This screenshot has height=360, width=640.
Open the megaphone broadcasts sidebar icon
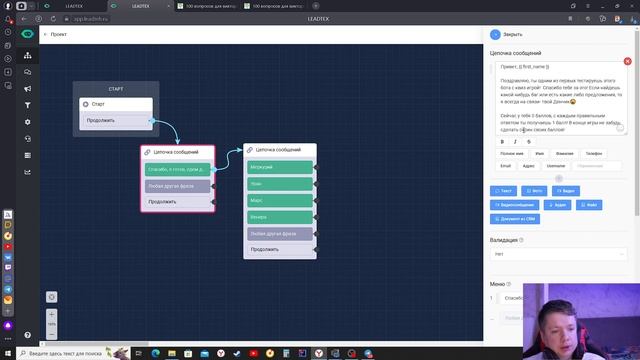pos(27,89)
